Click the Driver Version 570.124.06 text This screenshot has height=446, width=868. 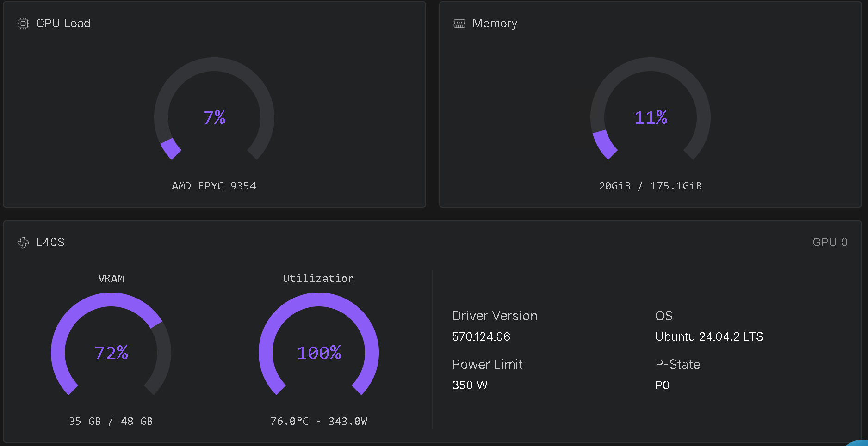481,336
